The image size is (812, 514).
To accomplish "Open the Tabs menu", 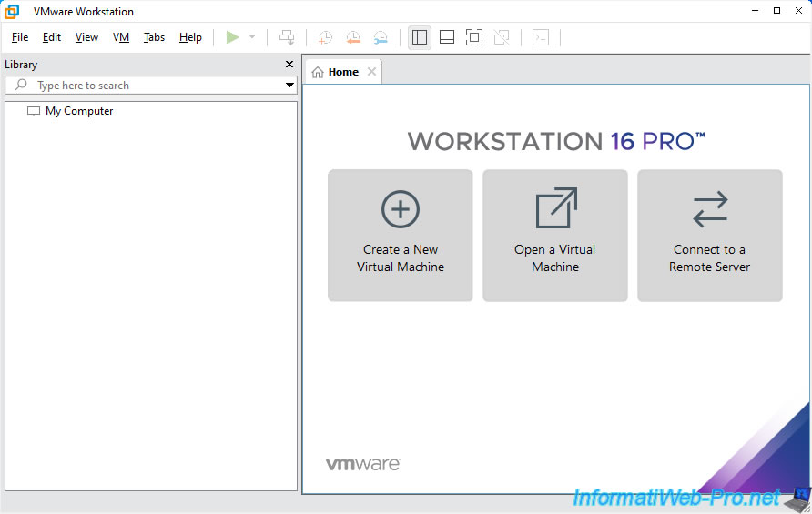I will click(155, 37).
